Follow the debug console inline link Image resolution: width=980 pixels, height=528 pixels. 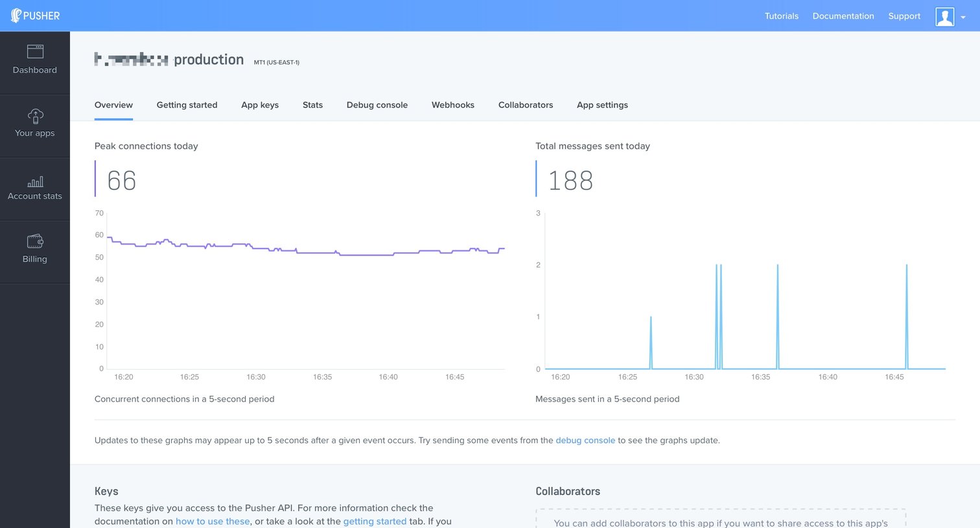tap(585, 440)
